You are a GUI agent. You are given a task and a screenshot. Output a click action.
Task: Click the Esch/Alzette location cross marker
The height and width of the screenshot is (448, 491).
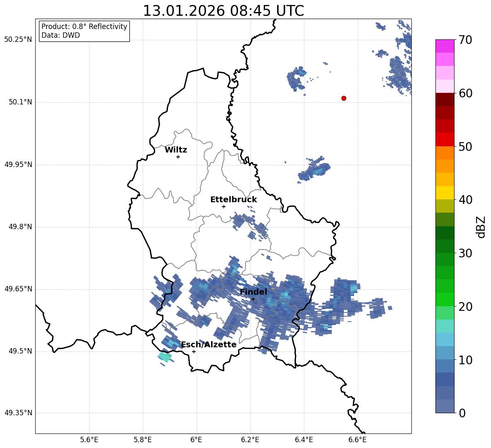click(194, 351)
